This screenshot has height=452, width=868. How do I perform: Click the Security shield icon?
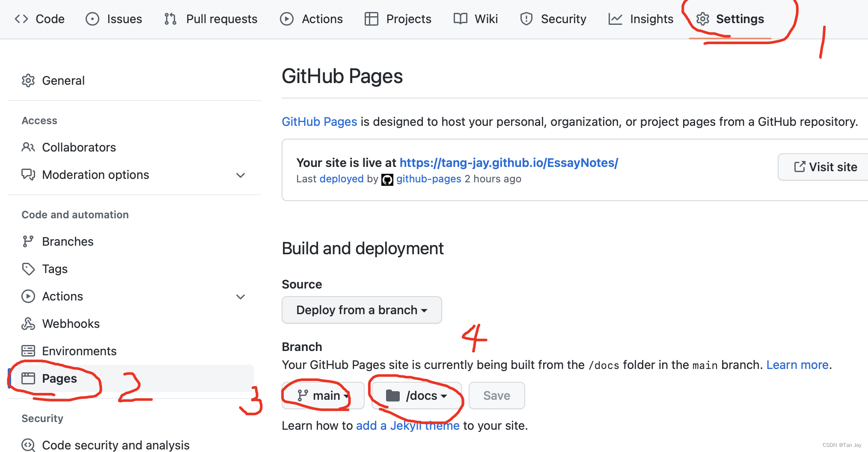526,19
